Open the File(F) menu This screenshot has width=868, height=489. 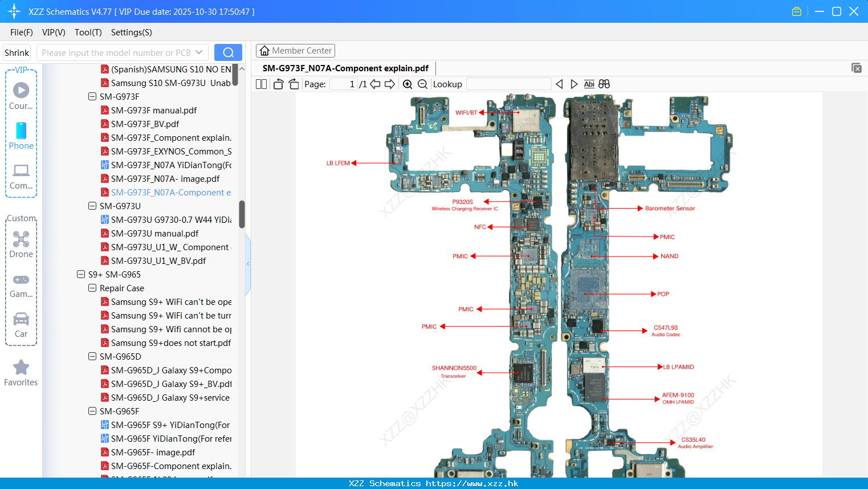[x=22, y=32]
